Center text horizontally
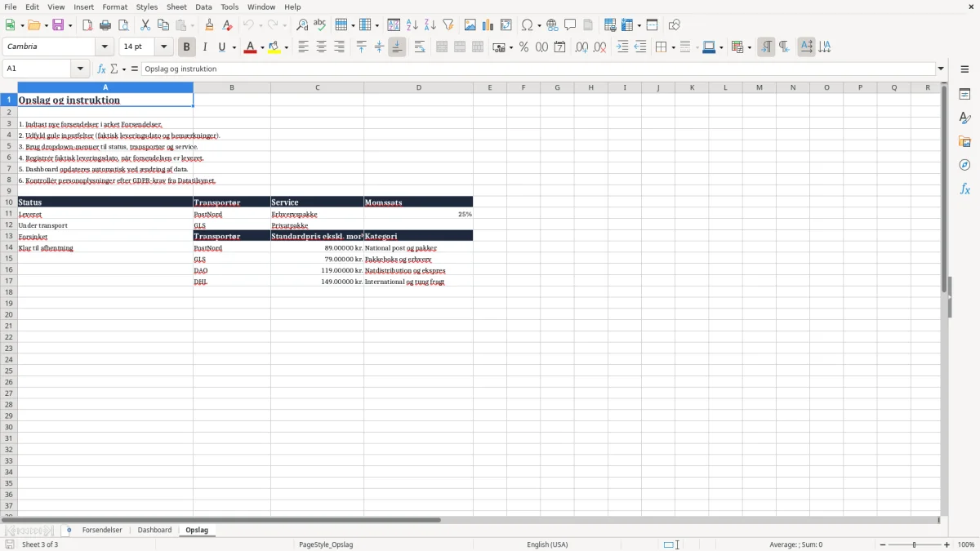Viewport: 980px width, 551px height. tap(322, 47)
